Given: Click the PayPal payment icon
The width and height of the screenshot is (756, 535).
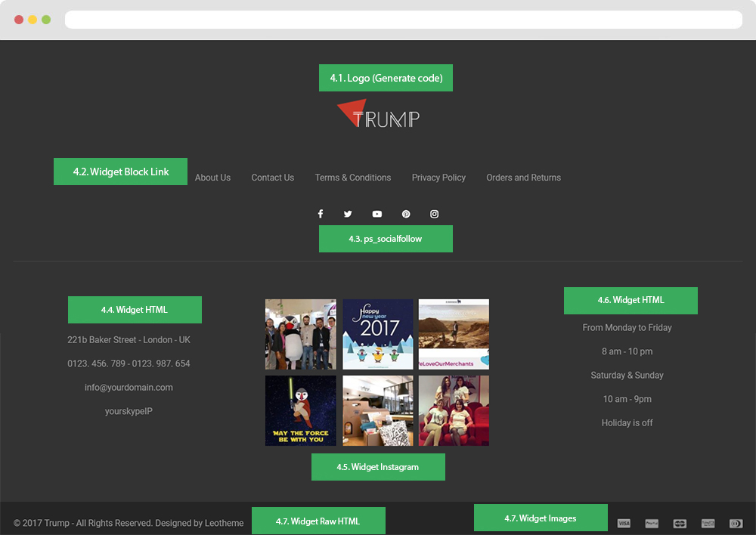Looking at the screenshot, I should (x=652, y=523).
